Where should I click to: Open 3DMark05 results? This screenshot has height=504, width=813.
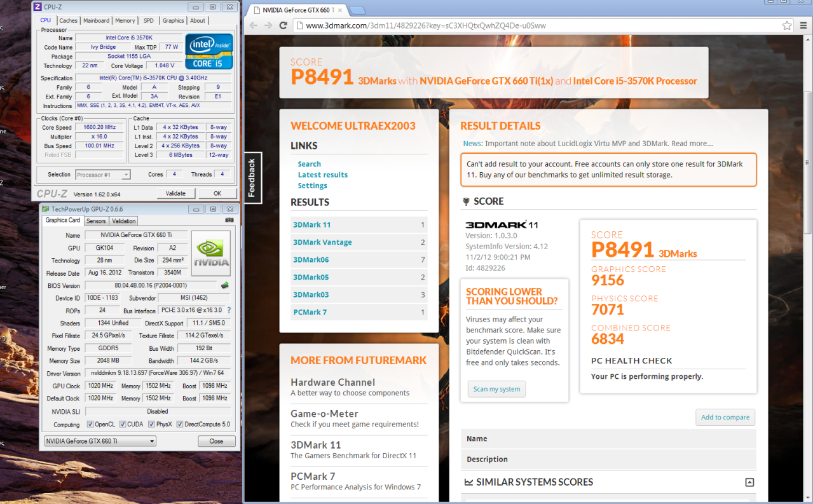[x=359, y=277]
